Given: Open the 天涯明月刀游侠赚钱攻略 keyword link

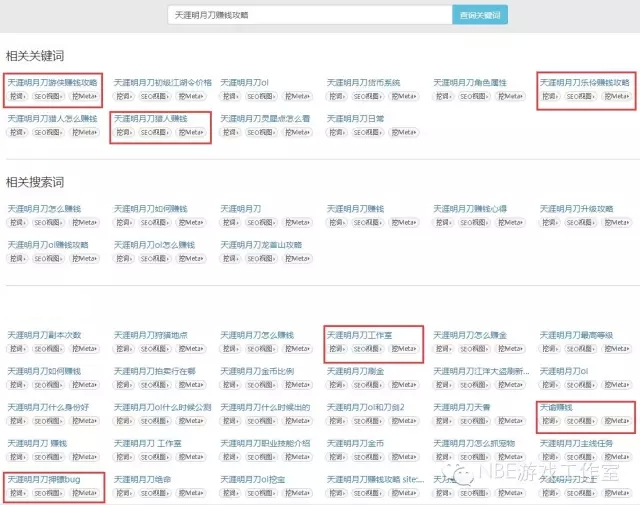Looking at the screenshot, I should 50,82.
